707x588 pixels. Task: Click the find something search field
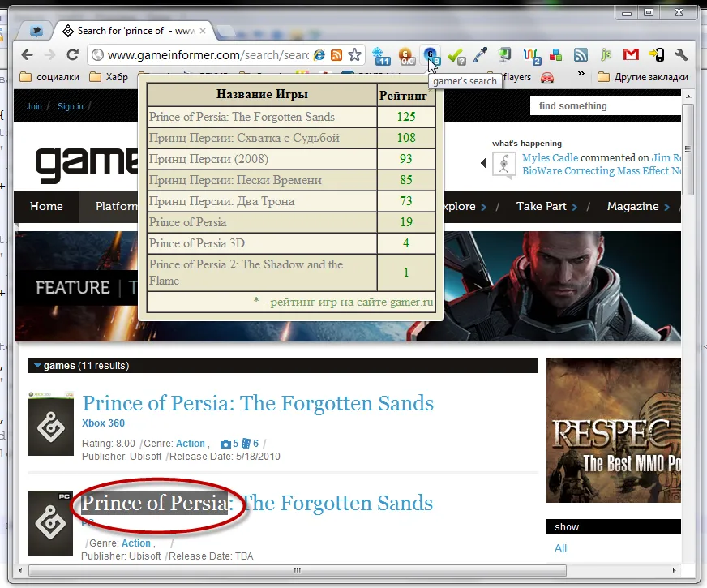pos(604,106)
